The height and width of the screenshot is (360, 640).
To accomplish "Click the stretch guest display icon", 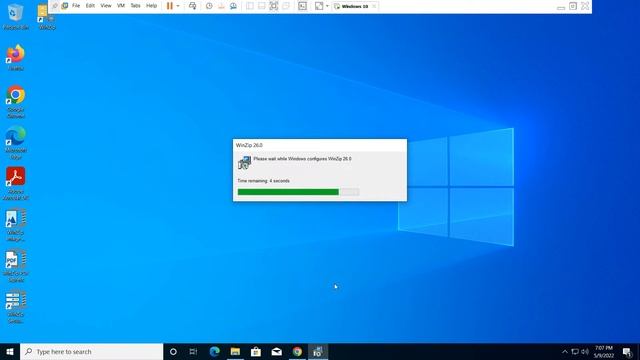I will point(319,6).
